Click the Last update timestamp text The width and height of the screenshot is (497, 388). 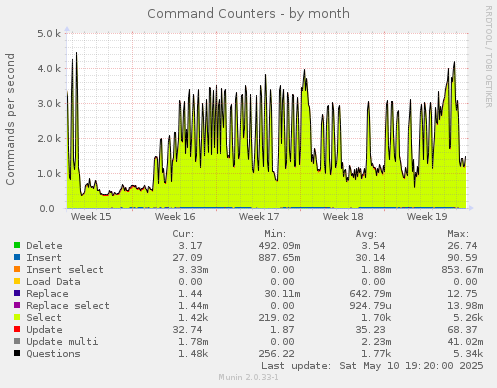[372, 366]
